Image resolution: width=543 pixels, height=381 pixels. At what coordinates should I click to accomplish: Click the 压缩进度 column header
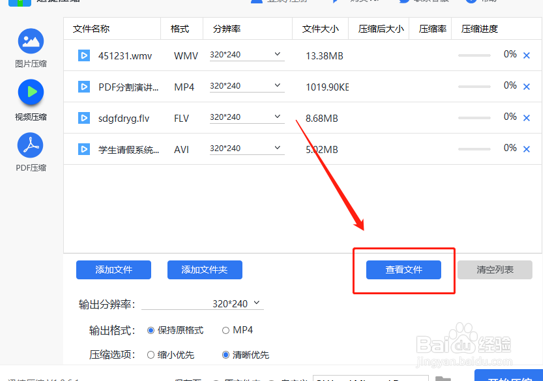pyautogui.click(x=479, y=29)
